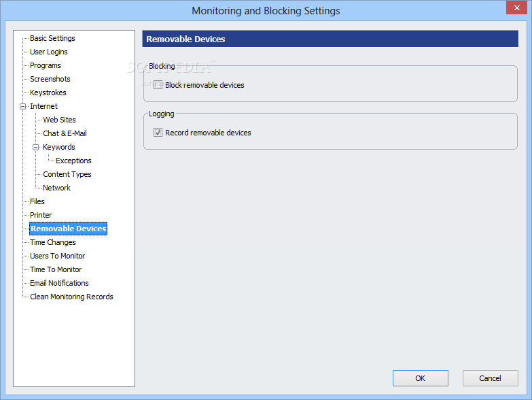Screen dimensions: 532x400
Task: Click the OK button
Action: point(421,378)
